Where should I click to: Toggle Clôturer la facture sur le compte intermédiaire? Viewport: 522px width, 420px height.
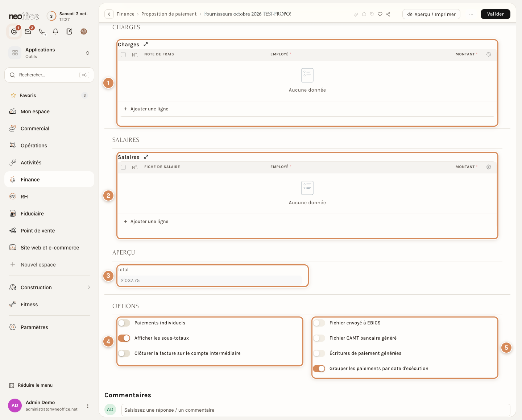pos(124,353)
